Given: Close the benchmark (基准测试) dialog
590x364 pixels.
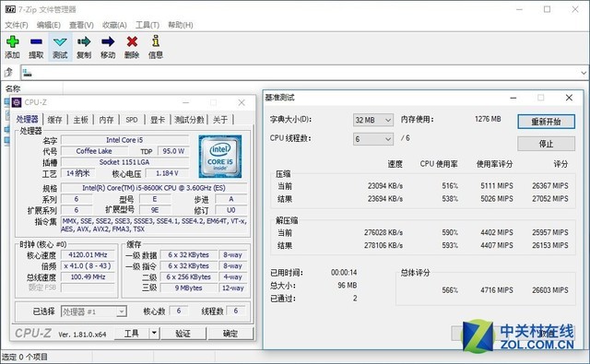Looking at the screenshot, I should pos(569,98).
